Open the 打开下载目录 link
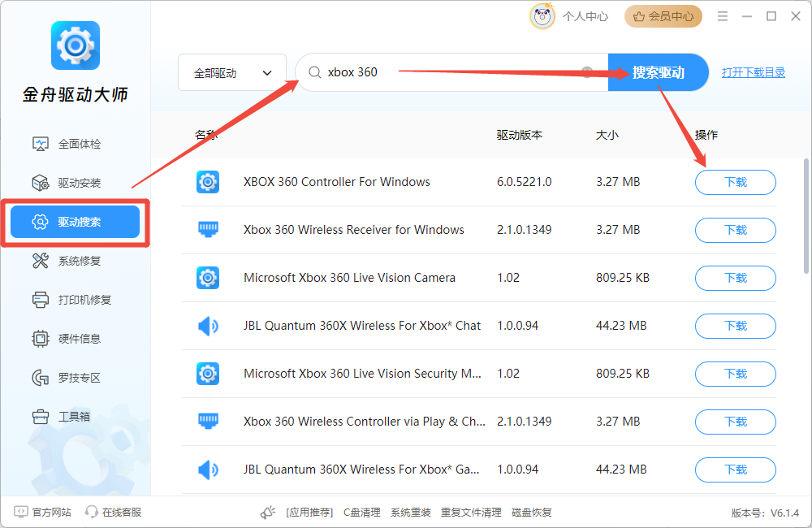812x528 pixels. click(754, 72)
